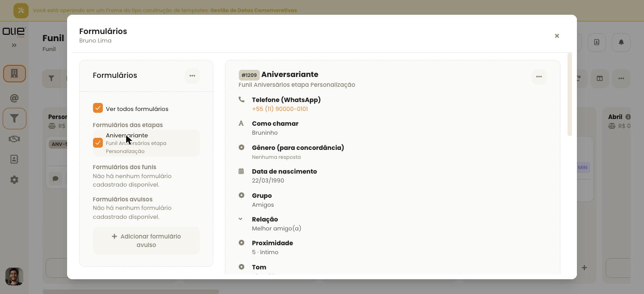Click the Abril column info icon

[x=628, y=117]
